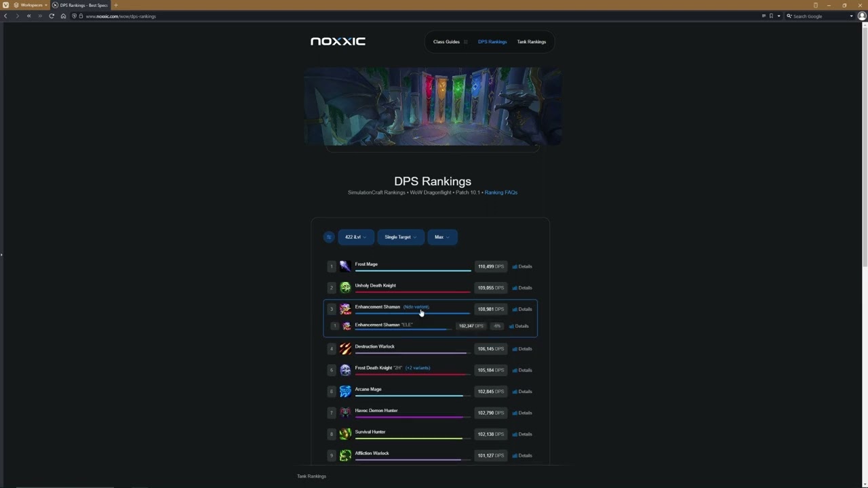This screenshot has height=488, width=868.
Task: Click the filter settings sliders icon
Action: 329,237
